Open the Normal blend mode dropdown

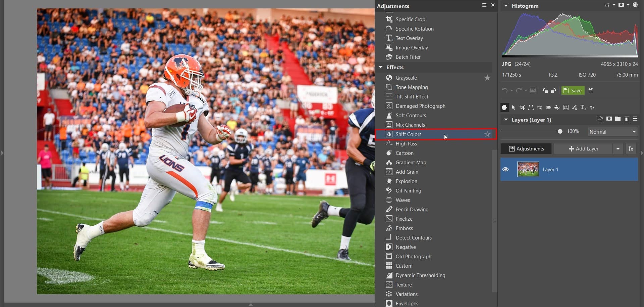(x=612, y=132)
